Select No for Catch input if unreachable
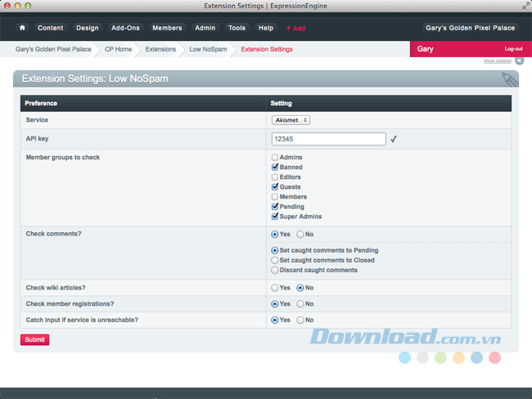The image size is (532, 399). point(300,320)
